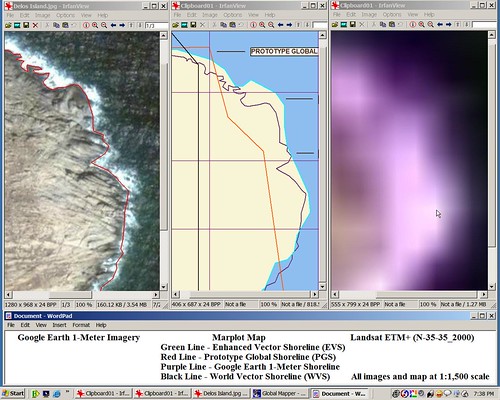This screenshot has width=500, height=400.
Task: Zoom in on the purple Landsat image
Action: [422, 24]
